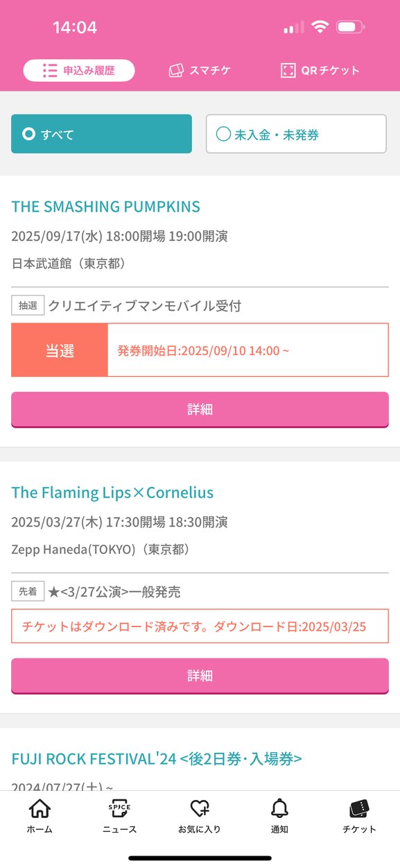
Task: Open The Flaming Lips×Cornelius event title
Action: pyautogui.click(x=112, y=493)
